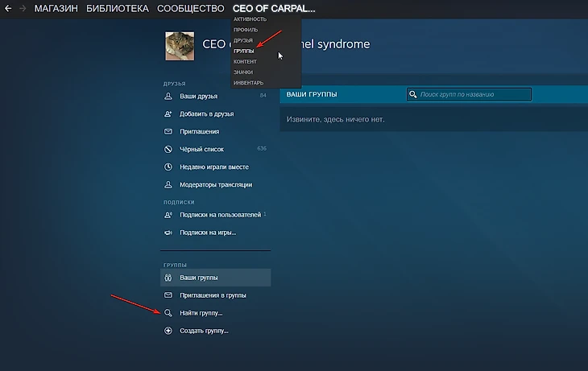Click the envelope icon beside Приглашения
The width and height of the screenshot is (588, 371).
(x=168, y=131)
